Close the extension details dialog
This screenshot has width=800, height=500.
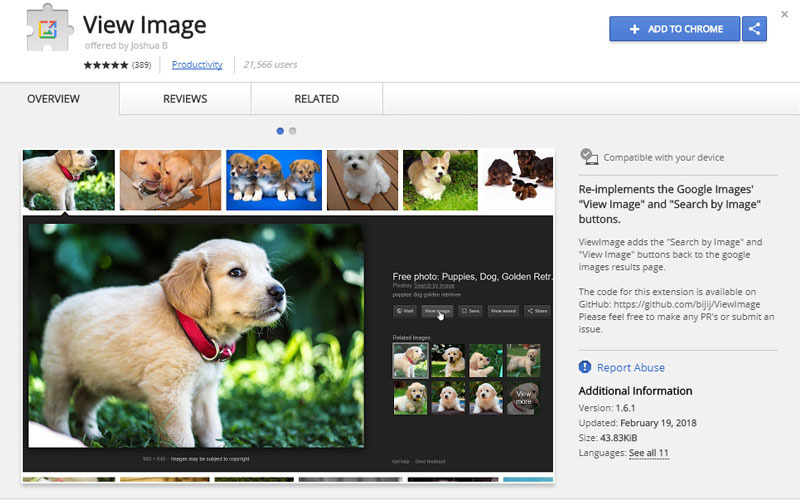click(x=784, y=14)
